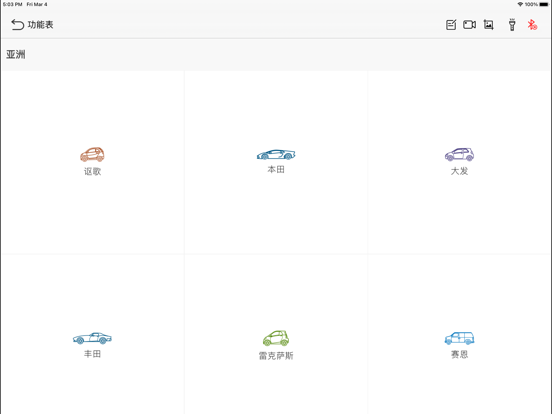This screenshot has width=552, height=414.
Task: Choose the 丰田 label
Action: (92, 354)
